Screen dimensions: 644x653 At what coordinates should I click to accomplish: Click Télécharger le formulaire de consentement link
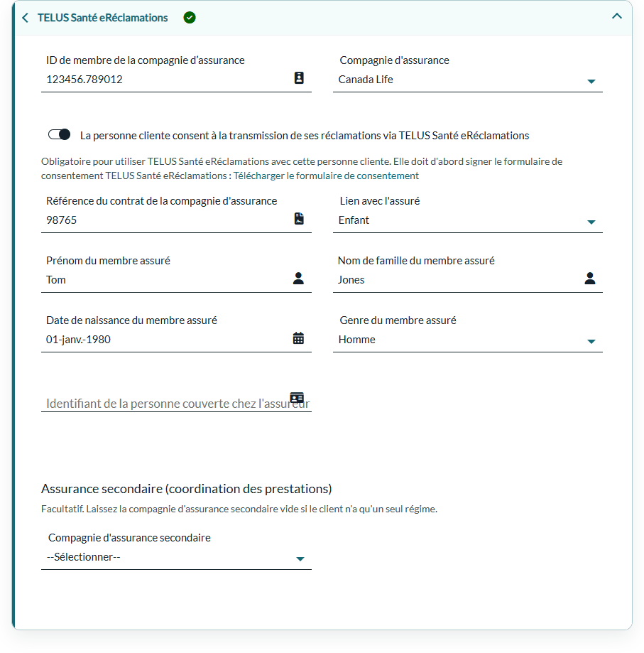coord(326,176)
